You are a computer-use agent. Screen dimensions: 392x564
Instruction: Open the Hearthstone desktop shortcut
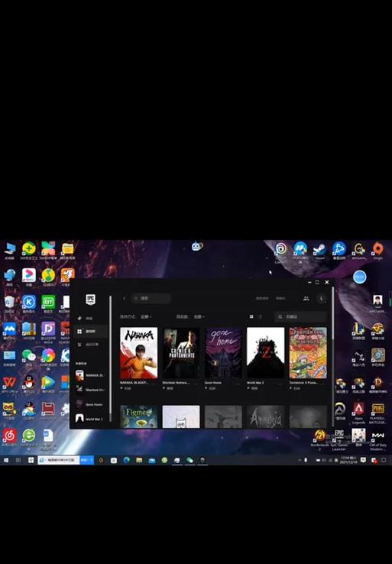(377, 356)
